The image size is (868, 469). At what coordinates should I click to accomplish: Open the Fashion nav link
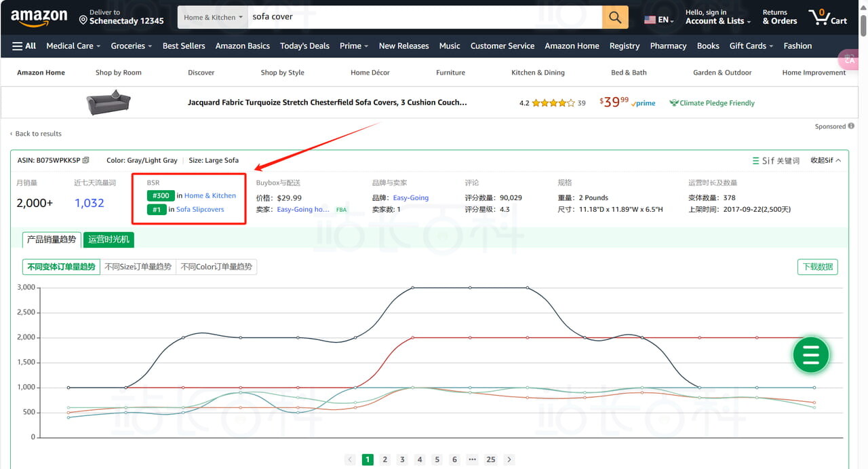pyautogui.click(x=797, y=46)
